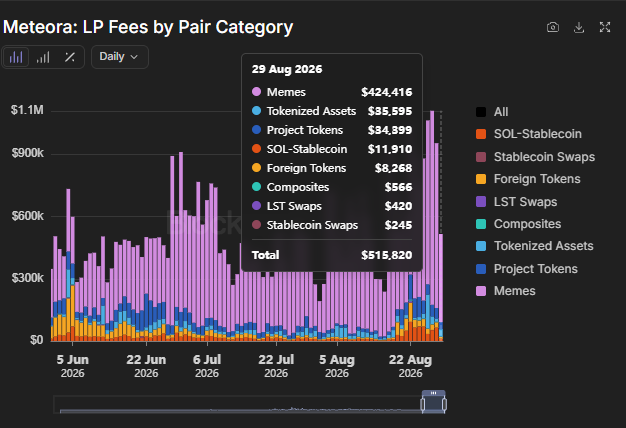Click the Memes value '$424,416' in tooltip
The image size is (626, 428).
pyautogui.click(x=386, y=92)
